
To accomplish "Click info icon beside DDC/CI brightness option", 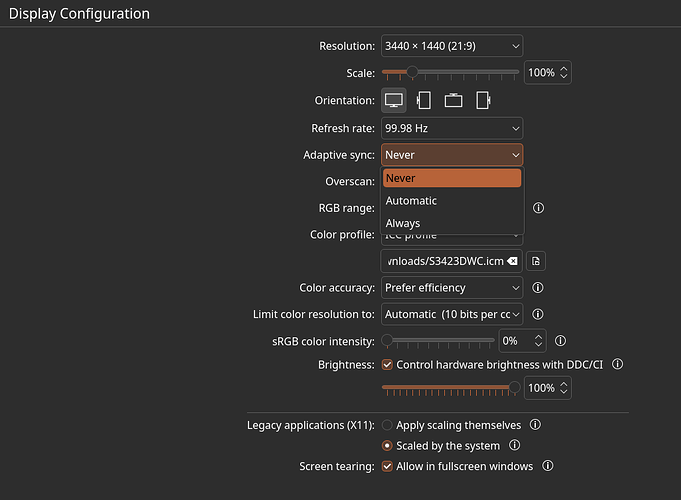I will click(618, 364).
